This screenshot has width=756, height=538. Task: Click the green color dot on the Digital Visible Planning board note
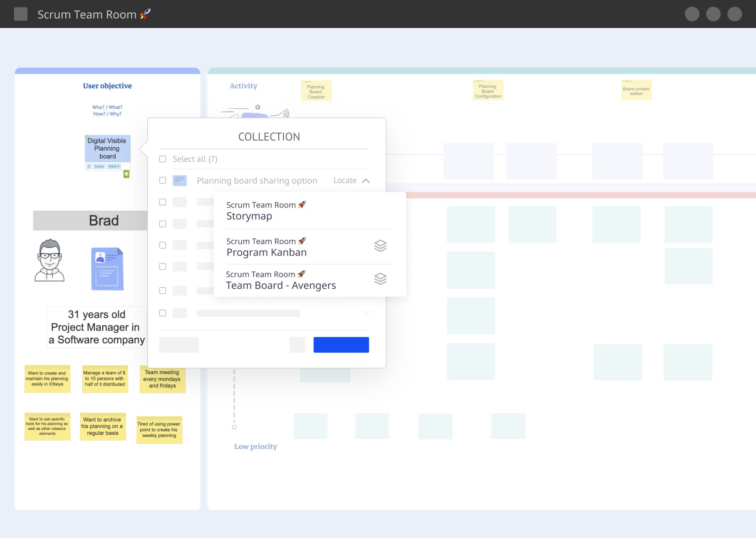pyautogui.click(x=87, y=137)
